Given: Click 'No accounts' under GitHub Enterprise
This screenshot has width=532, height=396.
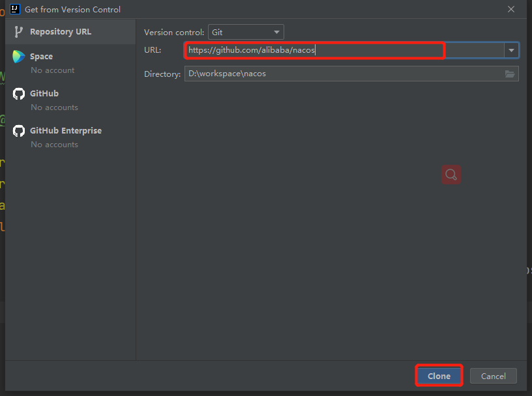Looking at the screenshot, I should coord(54,145).
